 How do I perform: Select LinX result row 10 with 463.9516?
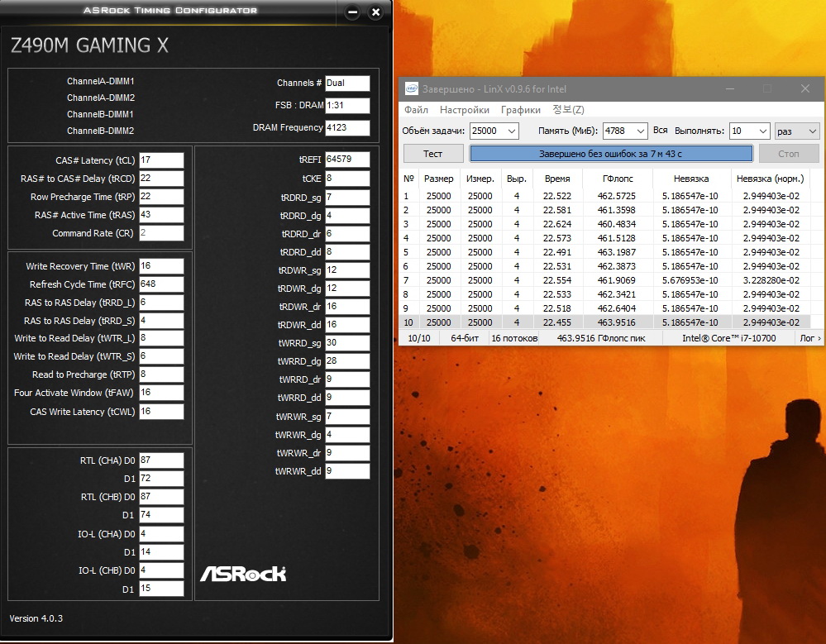604,322
